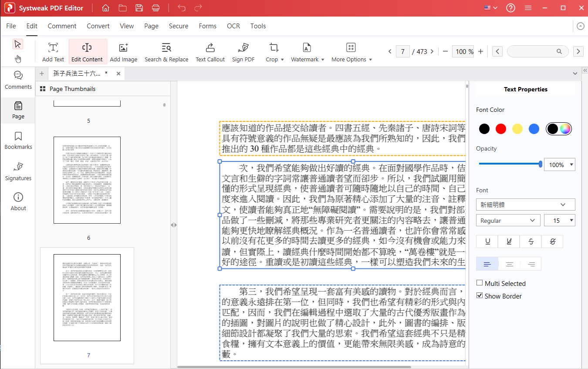The width and height of the screenshot is (588, 369).
Task: Expand the More Options dropdown
Action: point(370,60)
